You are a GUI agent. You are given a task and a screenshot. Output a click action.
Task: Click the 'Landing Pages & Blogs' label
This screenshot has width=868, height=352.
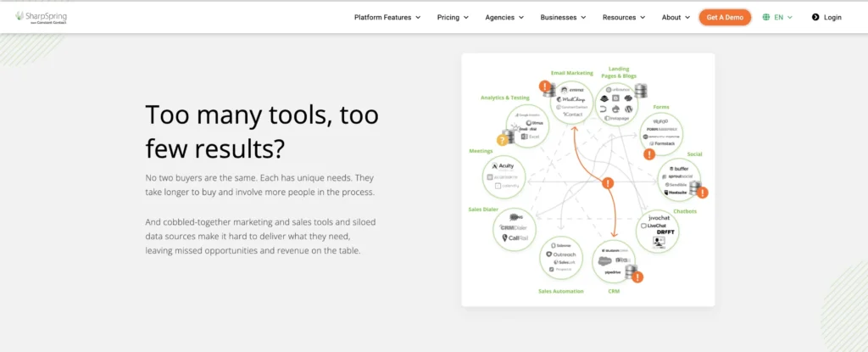coord(619,72)
